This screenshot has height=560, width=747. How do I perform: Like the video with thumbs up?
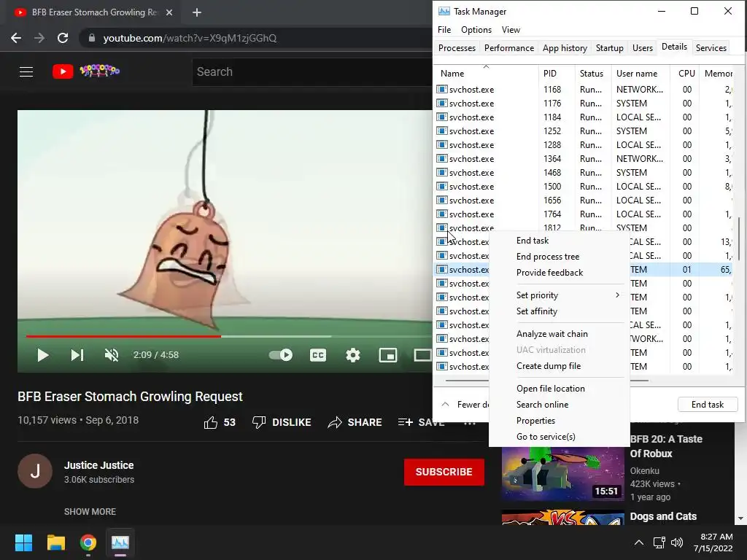click(x=220, y=422)
